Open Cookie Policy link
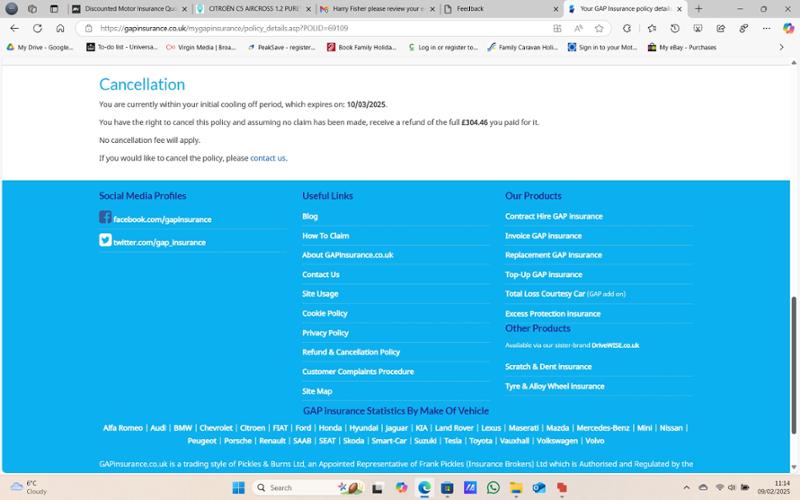This screenshot has height=500, width=800. 324,313
